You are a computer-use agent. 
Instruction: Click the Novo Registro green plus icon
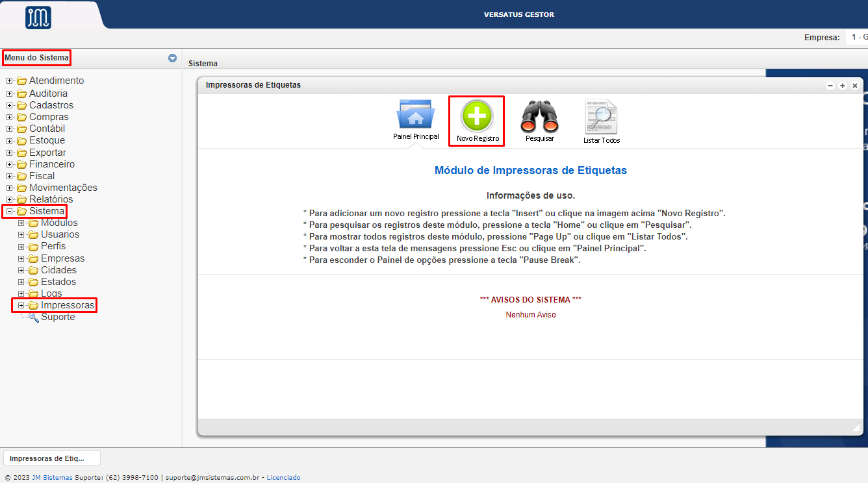pos(477,118)
